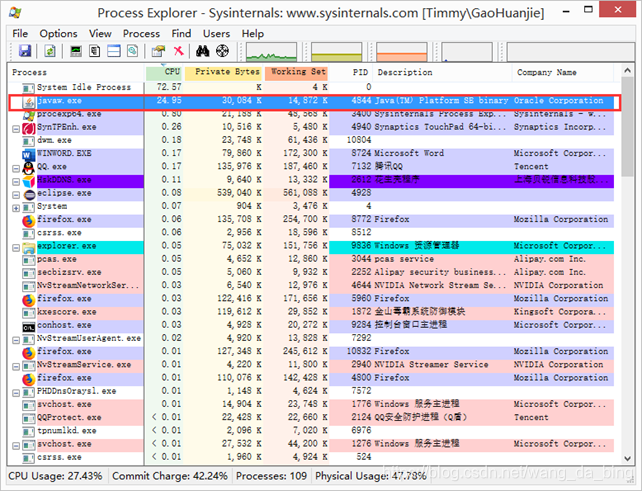642x491 pixels.
Task: Collapse the eclipse.exe tree node
Action: click(x=16, y=195)
